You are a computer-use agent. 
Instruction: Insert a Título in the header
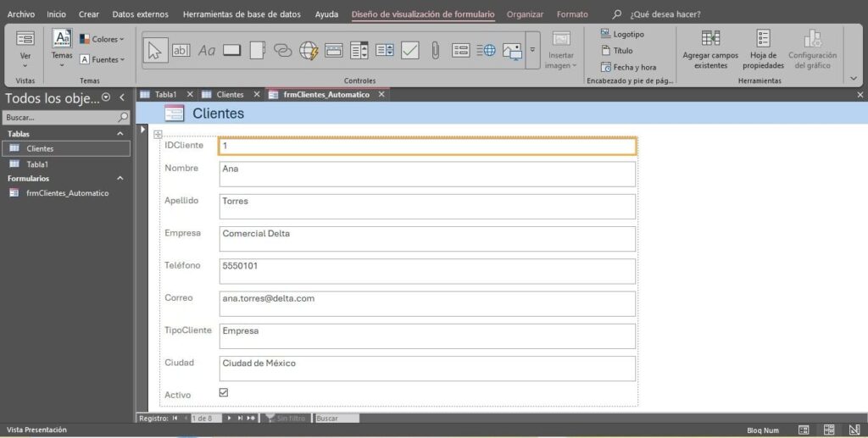pos(617,50)
